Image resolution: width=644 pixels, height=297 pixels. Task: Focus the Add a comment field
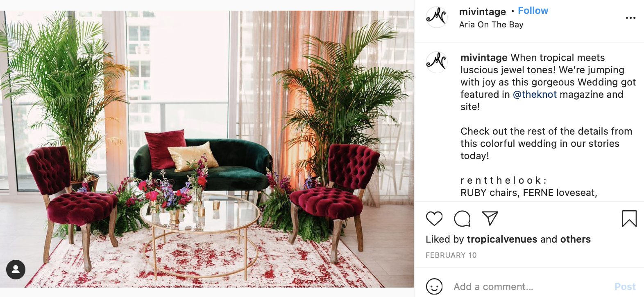[x=531, y=287]
